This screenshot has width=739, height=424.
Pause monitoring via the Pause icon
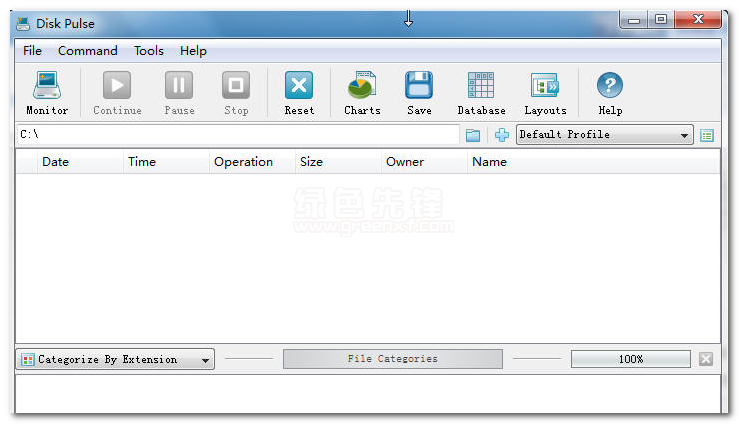click(x=179, y=85)
